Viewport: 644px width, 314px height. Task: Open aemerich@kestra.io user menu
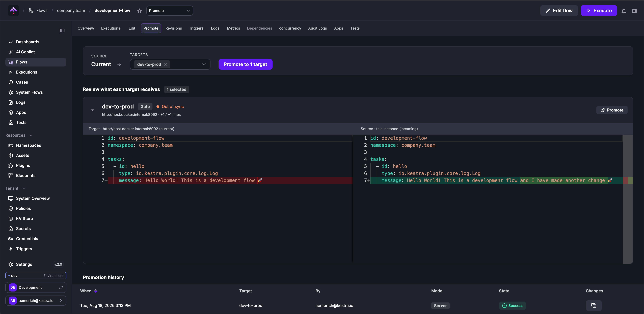36,300
